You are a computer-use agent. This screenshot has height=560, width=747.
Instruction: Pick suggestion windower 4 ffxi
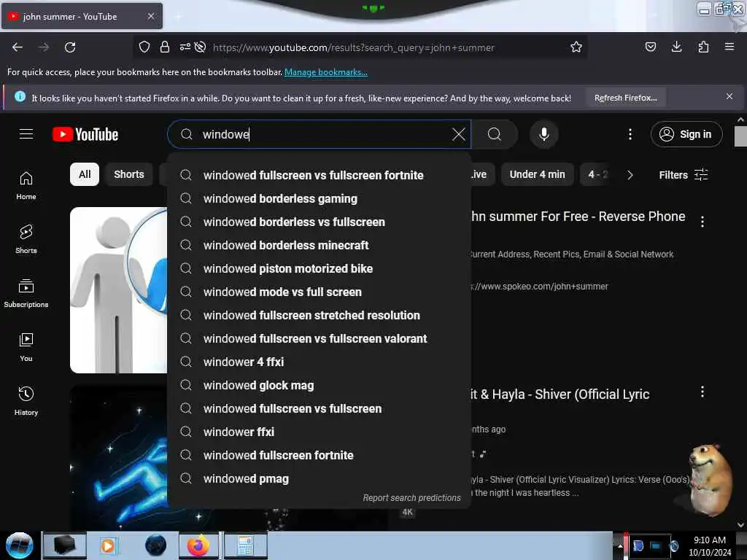click(320, 362)
